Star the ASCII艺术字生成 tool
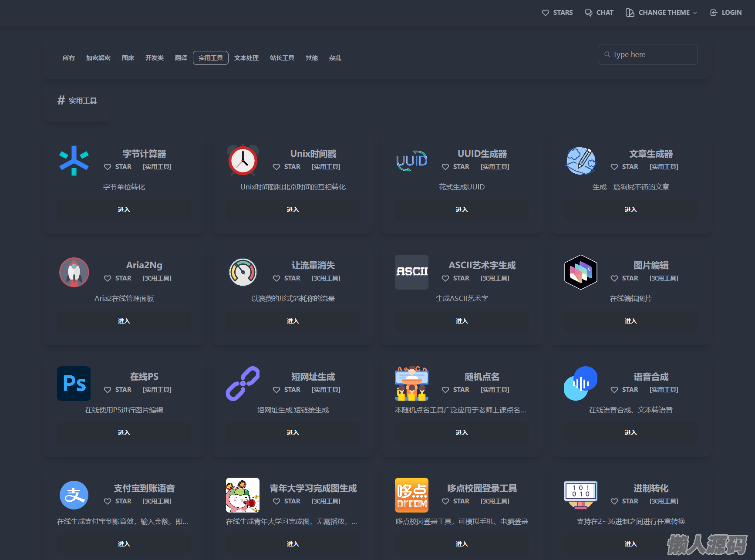This screenshot has height=560, width=755. (455, 278)
